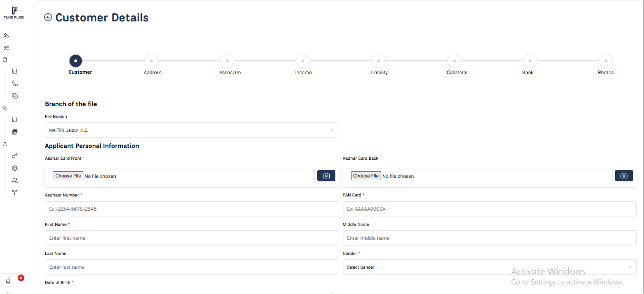Viewport: 644px width, 294px height.
Task: Open the File Branch dropdown
Action: [x=192, y=130]
